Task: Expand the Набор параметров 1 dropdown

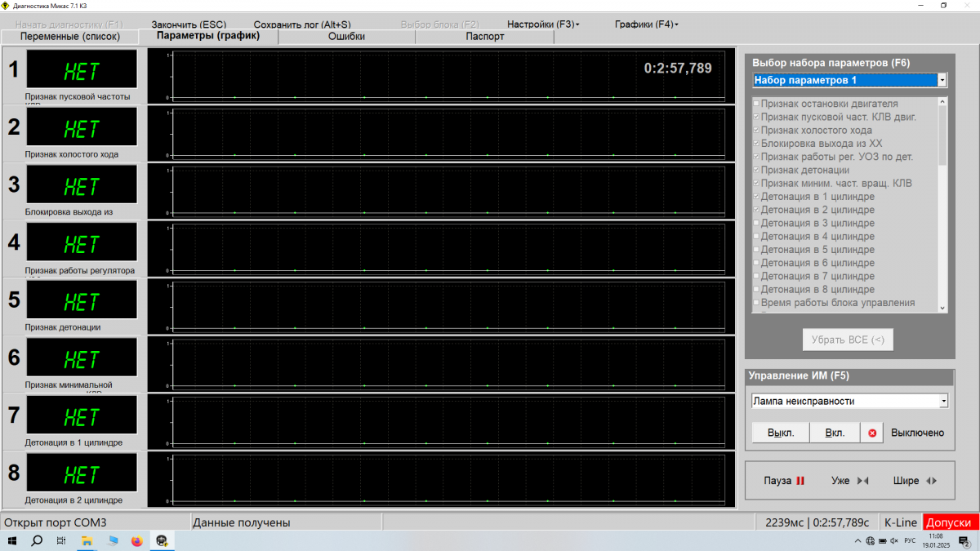Action: 942,80
